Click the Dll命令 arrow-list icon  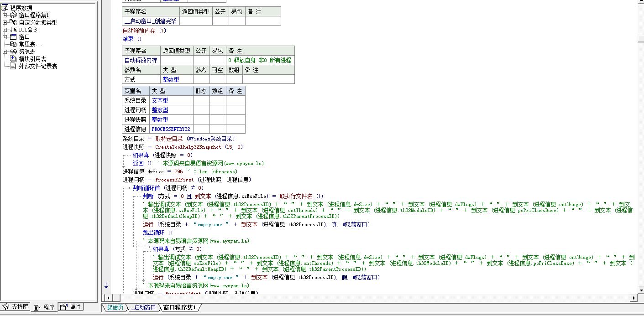(13, 30)
